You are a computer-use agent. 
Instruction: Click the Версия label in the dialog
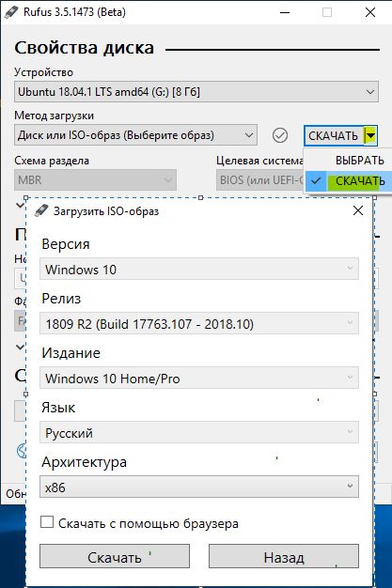[x=66, y=244]
